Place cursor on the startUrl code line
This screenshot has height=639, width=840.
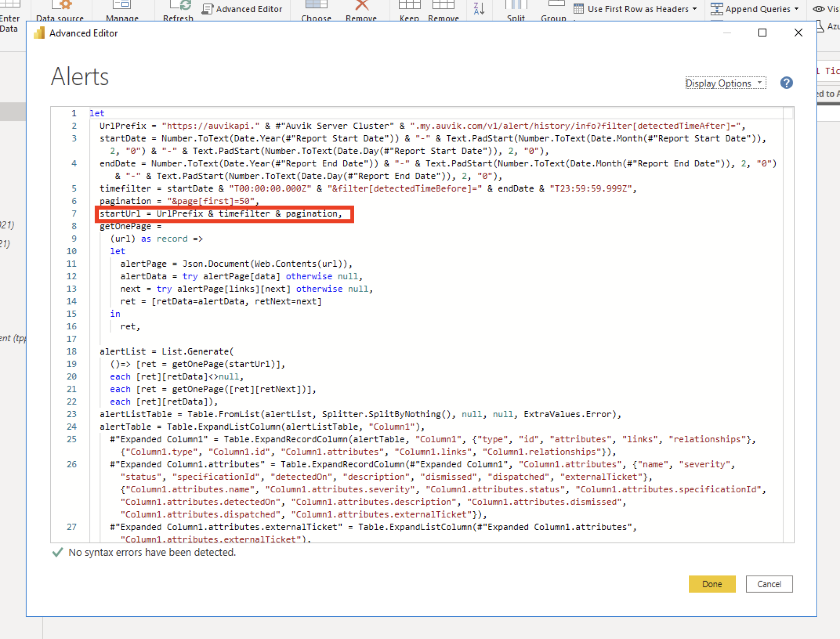pyautogui.click(x=221, y=214)
